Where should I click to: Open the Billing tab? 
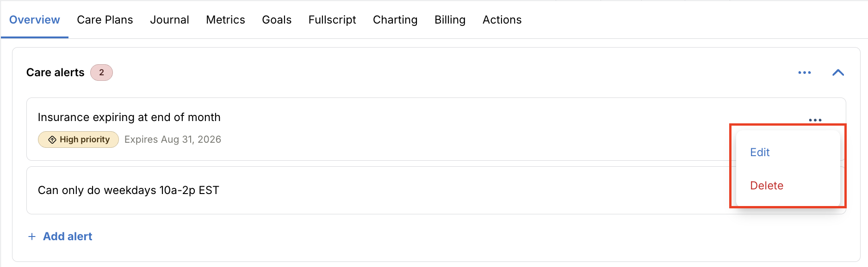tap(450, 20)
